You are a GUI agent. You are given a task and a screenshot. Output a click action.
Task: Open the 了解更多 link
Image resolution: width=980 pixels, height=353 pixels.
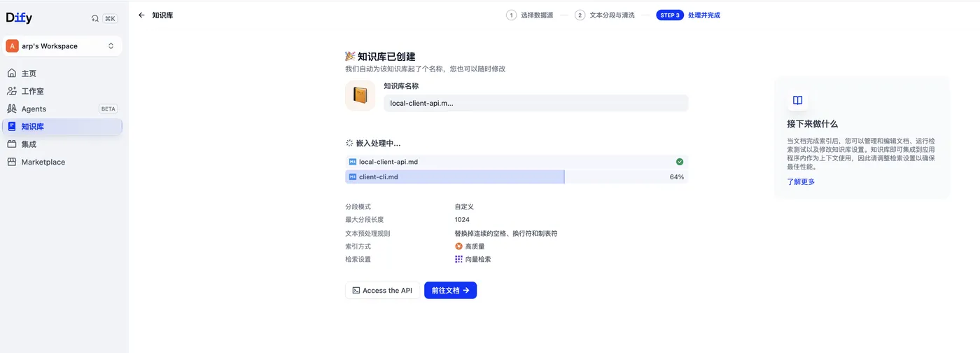pyautogui.click(x=801, y=181)
